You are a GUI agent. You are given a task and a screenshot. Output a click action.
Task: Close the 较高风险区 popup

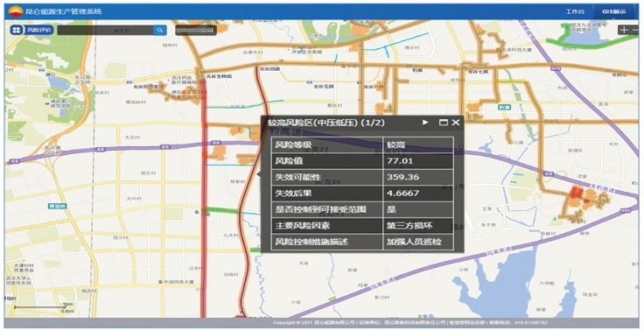tap(456, 122)
